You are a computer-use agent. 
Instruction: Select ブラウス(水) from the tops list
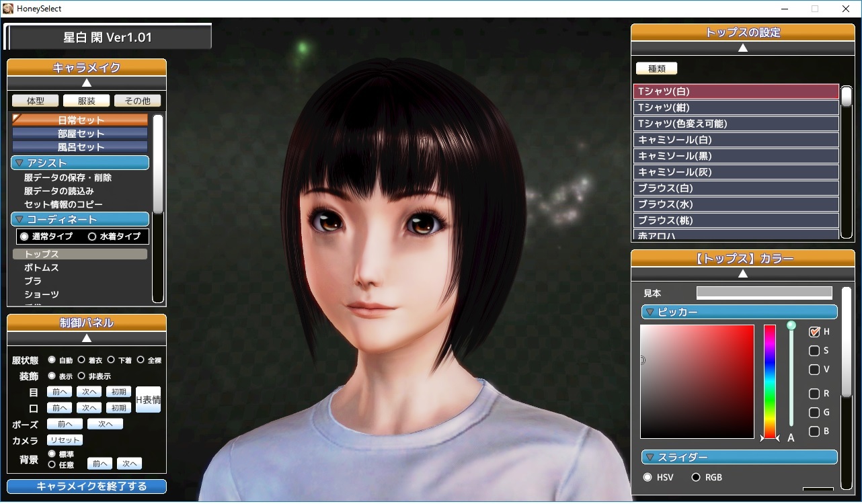pyautogui.click(x=736, y=204)
